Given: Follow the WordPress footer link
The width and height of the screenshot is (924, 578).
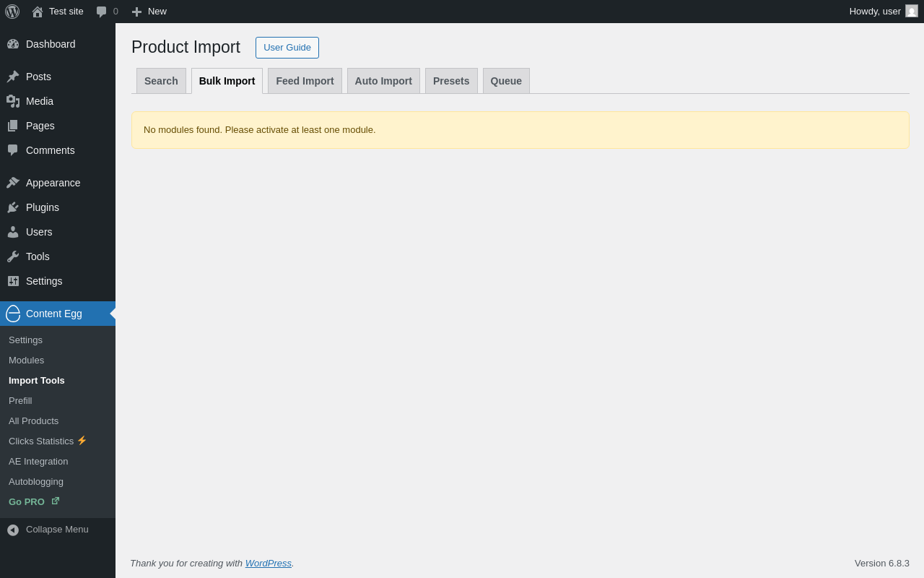Looking at the screenshot, I should pyautogui.click(x=269, y=563).
